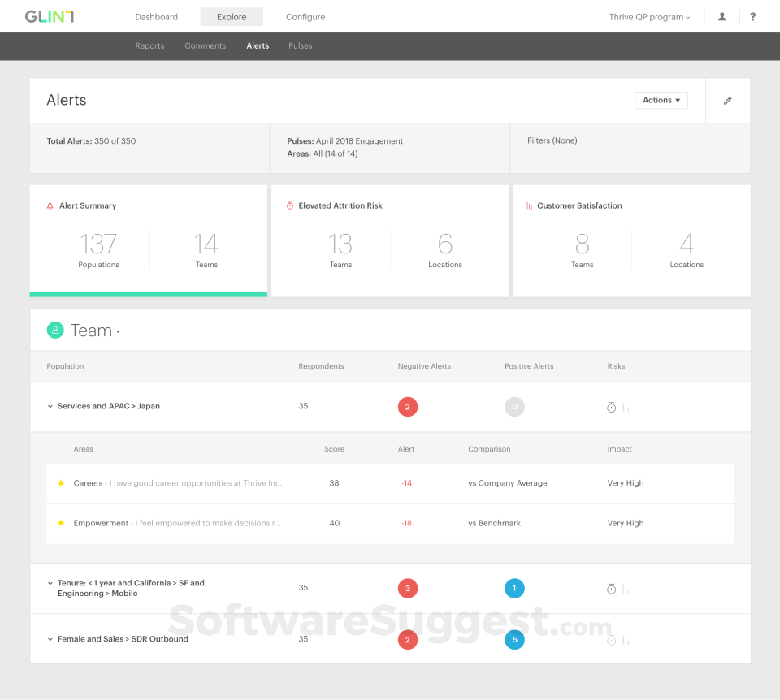Click the pencil edit icon
Viewport: 780px width, 700px height.
[727, 101]
